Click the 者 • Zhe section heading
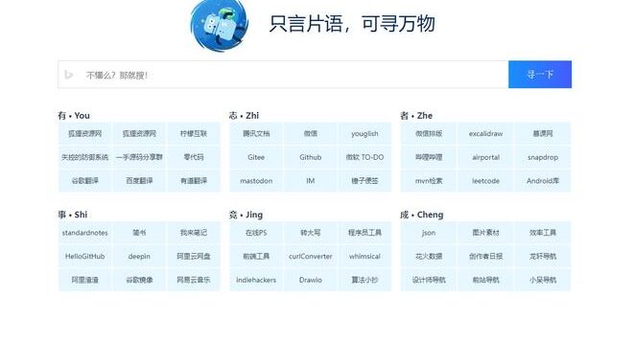This screenshot has height=364, width=634. tap(416, 116)
